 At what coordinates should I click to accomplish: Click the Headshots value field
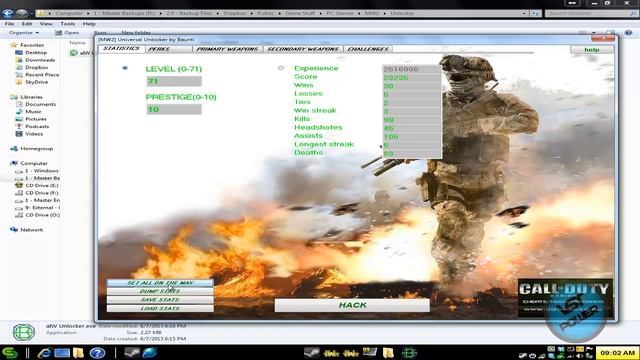[411, 128]
